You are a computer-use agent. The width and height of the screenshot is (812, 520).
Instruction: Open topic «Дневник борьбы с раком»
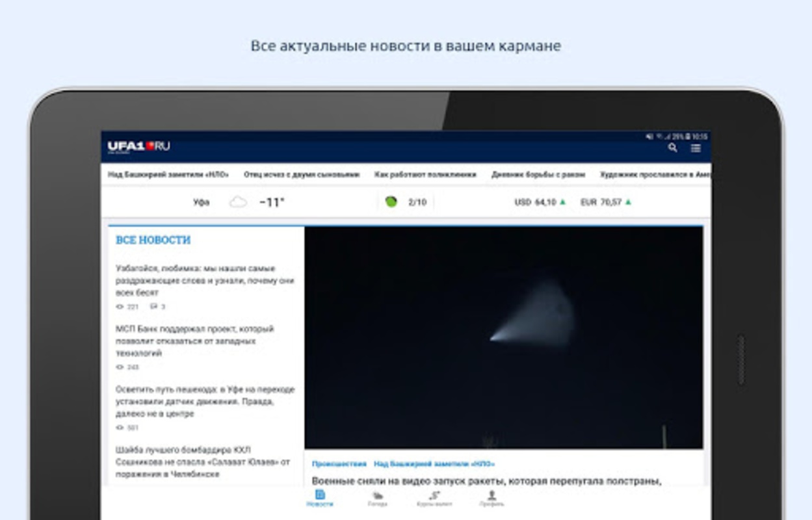538,174
